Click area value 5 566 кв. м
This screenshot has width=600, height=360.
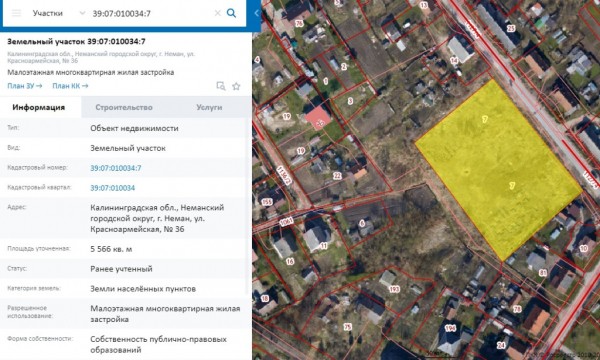point(111,249)
